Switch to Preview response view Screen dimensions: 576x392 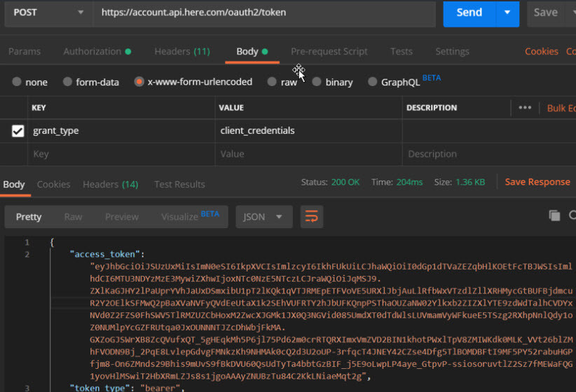(122, 217)
